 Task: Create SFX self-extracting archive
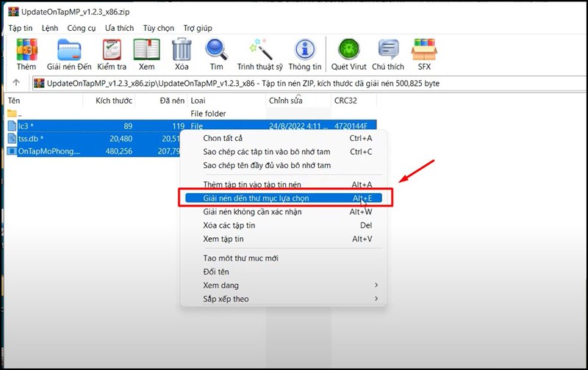[x=424, y=54]
